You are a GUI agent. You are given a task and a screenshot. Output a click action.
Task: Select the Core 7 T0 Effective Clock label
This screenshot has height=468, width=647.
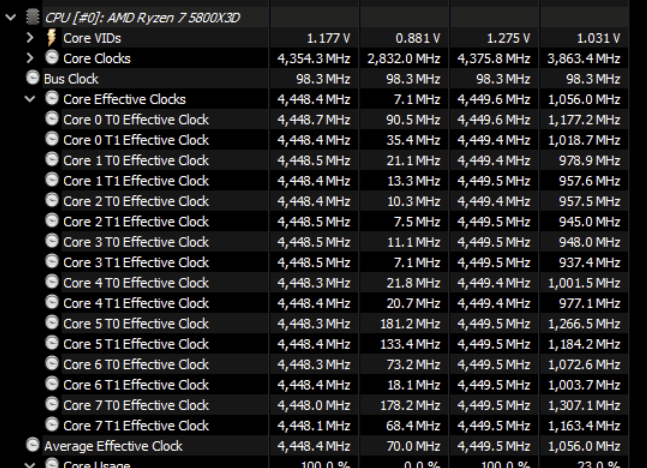[x=136, y=406]
